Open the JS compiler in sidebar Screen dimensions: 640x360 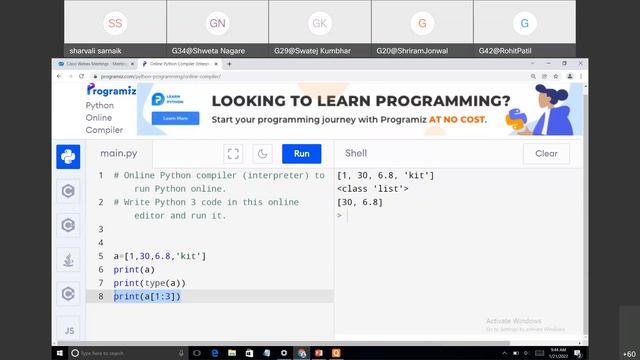tap(69, 330)
